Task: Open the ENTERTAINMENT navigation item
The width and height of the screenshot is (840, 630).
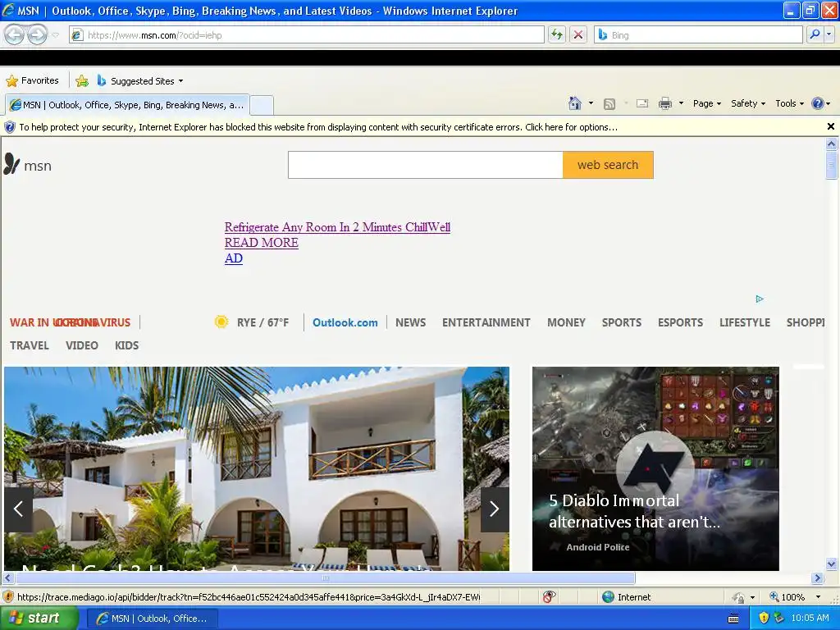Action: 486,322
